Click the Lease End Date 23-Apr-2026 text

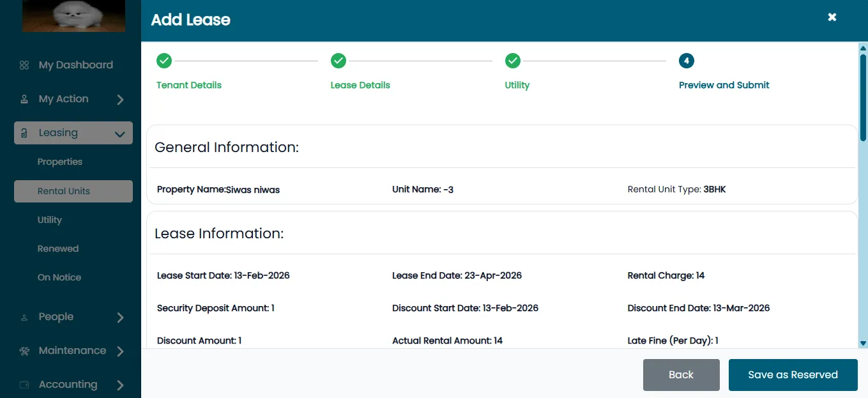pos(457,276)
